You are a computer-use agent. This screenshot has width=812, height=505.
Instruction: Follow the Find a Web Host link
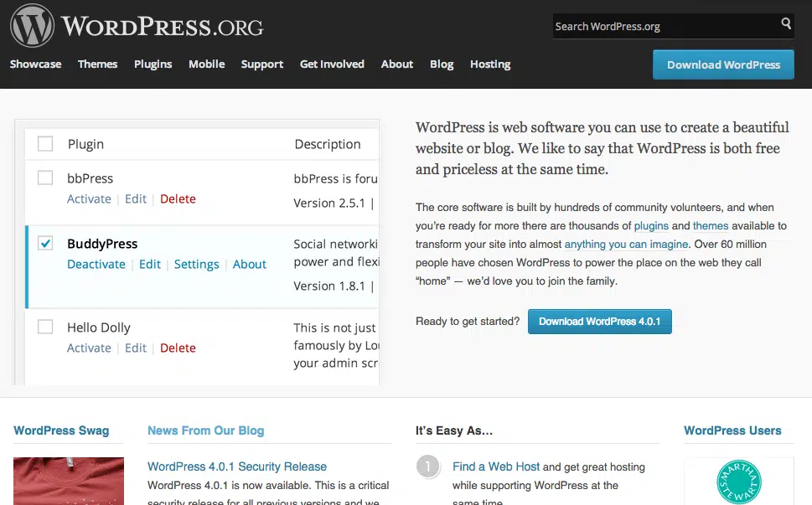[496, 466]
